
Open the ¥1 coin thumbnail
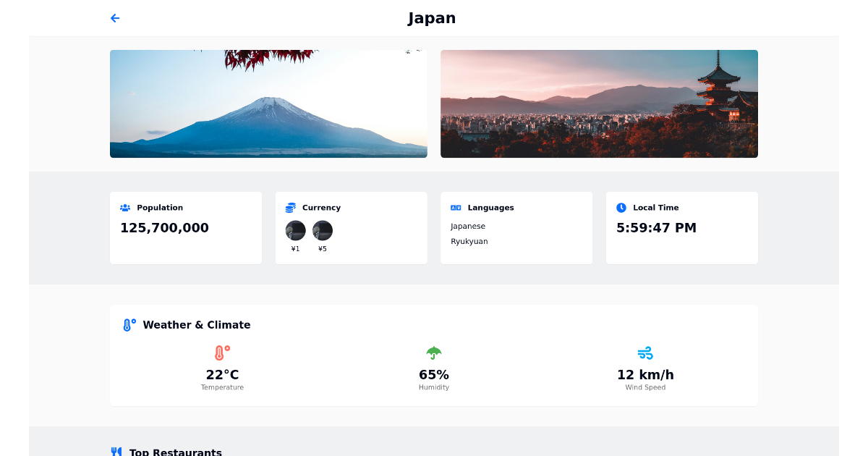point(296,230)
